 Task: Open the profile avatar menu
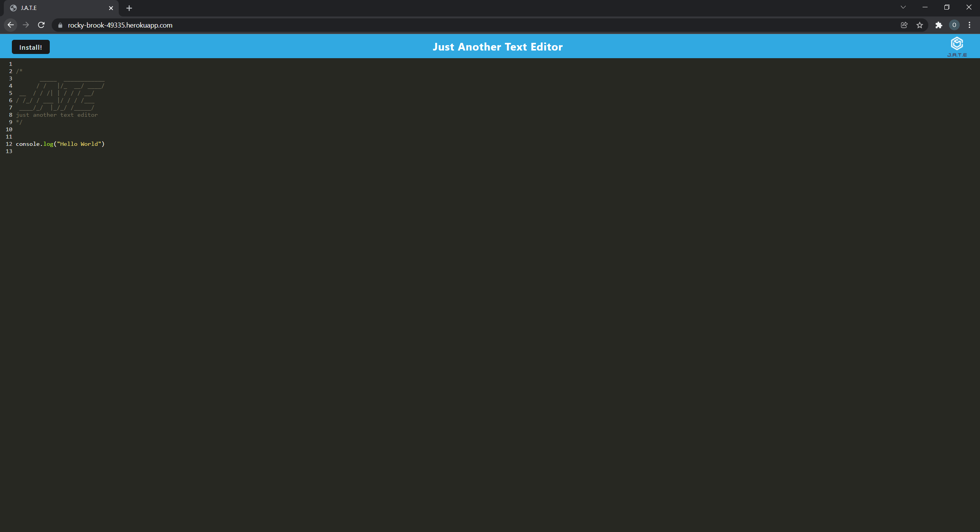click(954, 25)
